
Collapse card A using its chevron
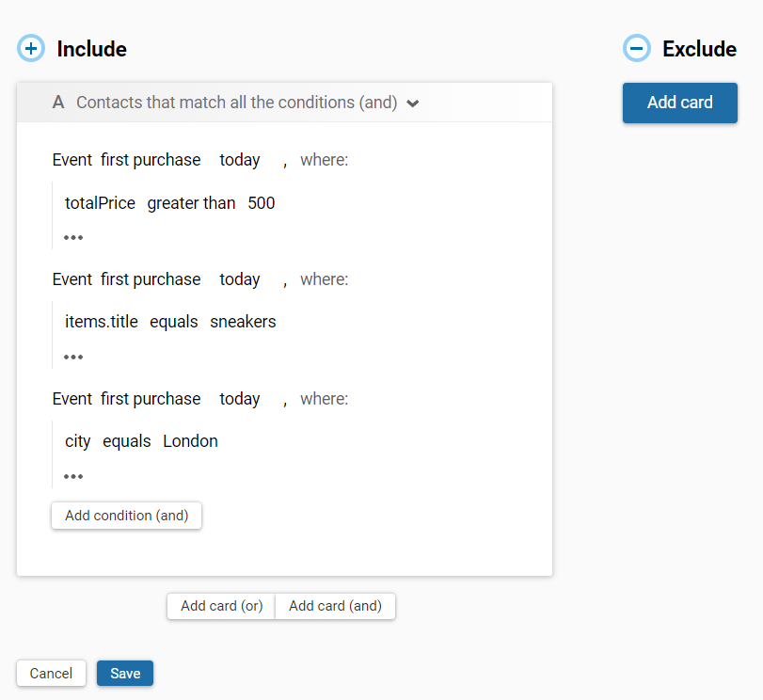click(412, 103)
